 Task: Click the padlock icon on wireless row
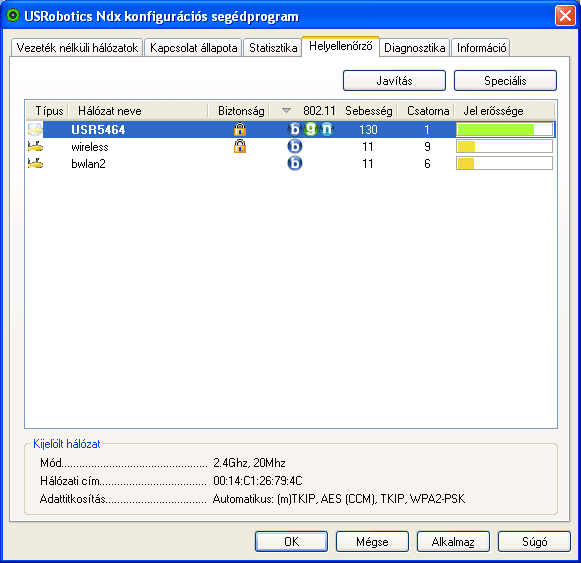[240, 146]
